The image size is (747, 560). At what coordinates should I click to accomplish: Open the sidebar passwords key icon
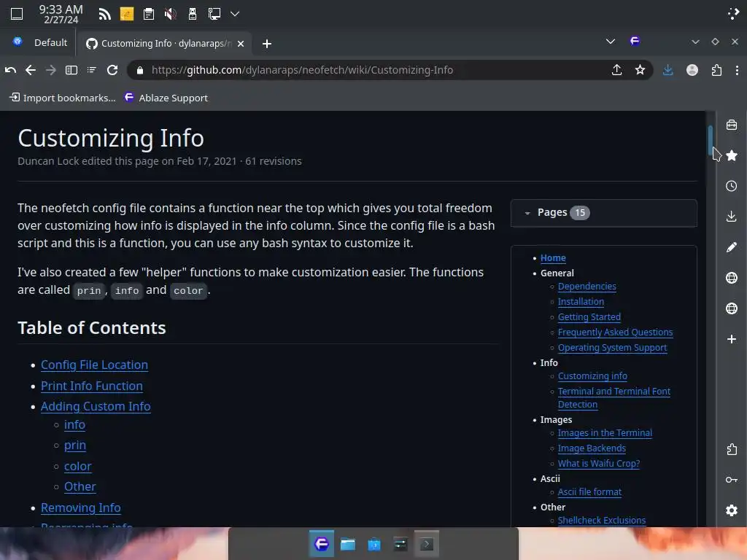[732, 480]
